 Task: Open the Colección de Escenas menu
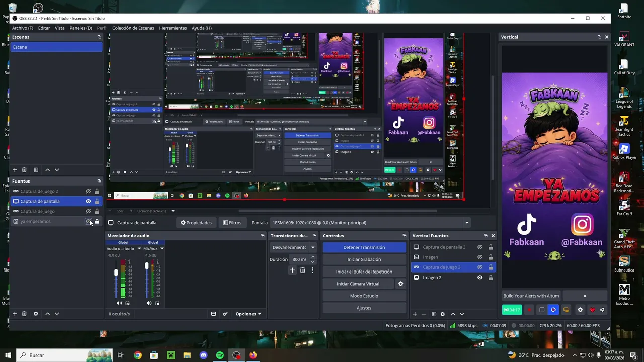point(133,28)
